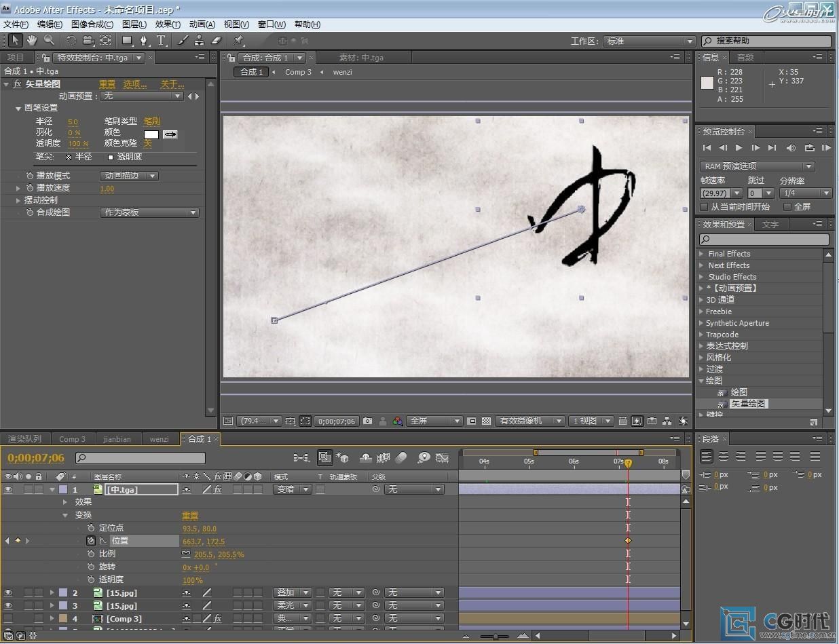Open the 效果(T) menu
839x644 pixels.
168,24
